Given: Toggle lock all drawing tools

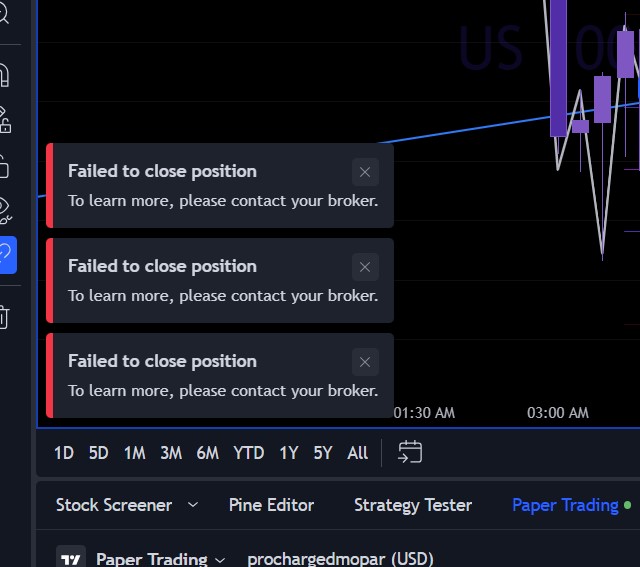Looking at the screenshot, I should pyautogui.click(x=4, y=165).
